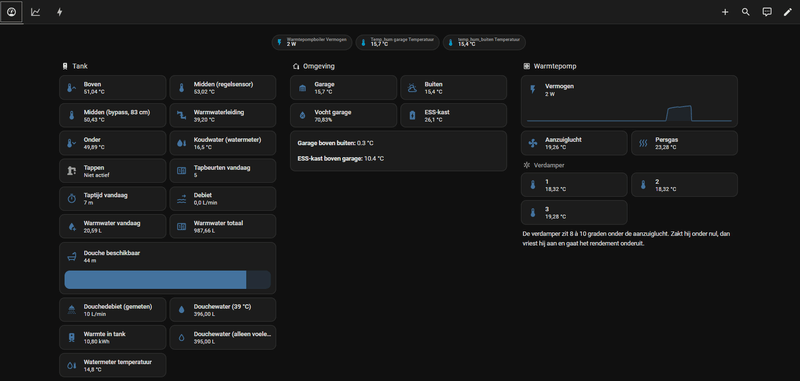Open Verdamper sensor 3 card
Screen dimensions: 800x381
coord(574,212)
